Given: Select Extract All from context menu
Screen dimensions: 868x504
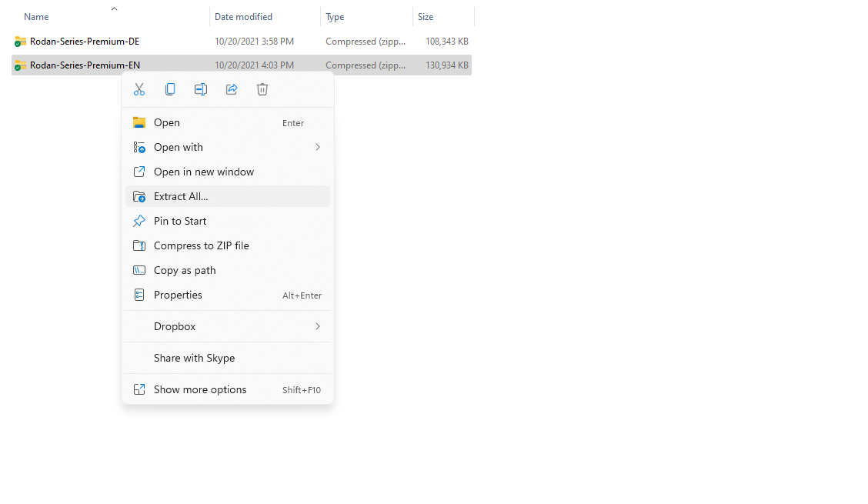Looking at the screenshot, I should pos(181,196).
